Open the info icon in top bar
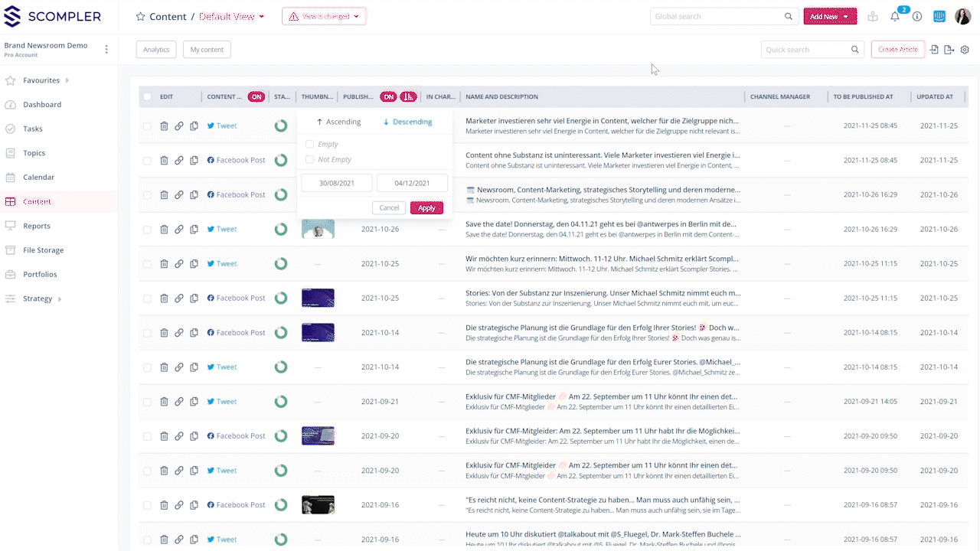The width and height of the screenshot is (980, 551). 916,17
